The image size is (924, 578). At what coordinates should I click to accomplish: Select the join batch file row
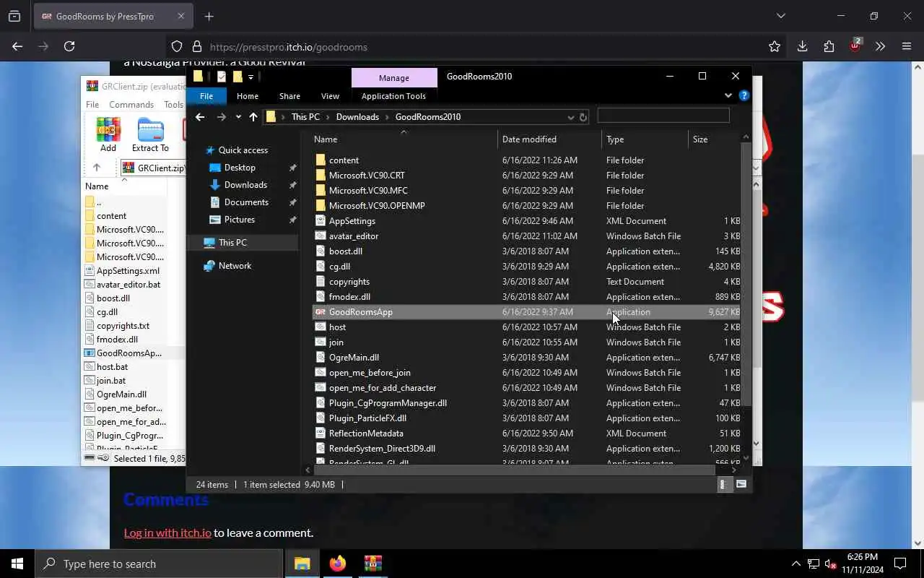527,342
